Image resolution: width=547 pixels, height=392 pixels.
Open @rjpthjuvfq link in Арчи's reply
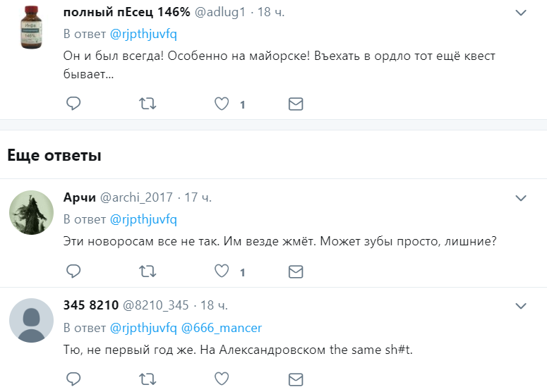(x=143, y=219)
